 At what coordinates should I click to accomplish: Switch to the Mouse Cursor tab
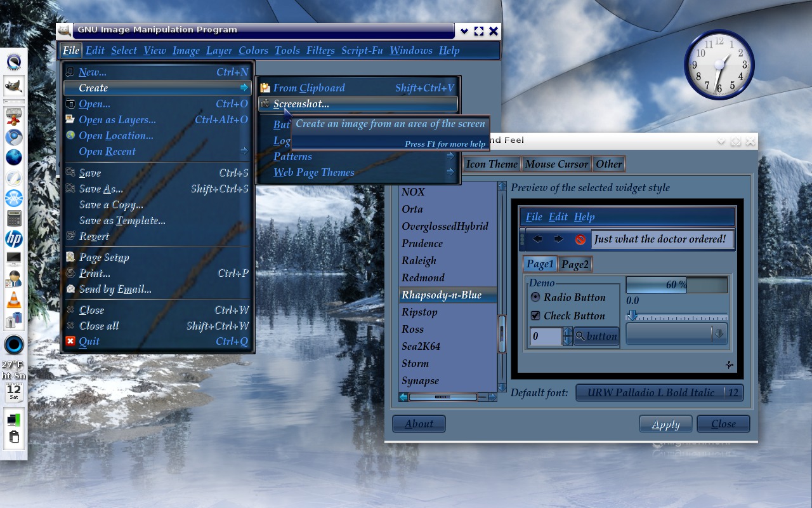click(556, 164)
